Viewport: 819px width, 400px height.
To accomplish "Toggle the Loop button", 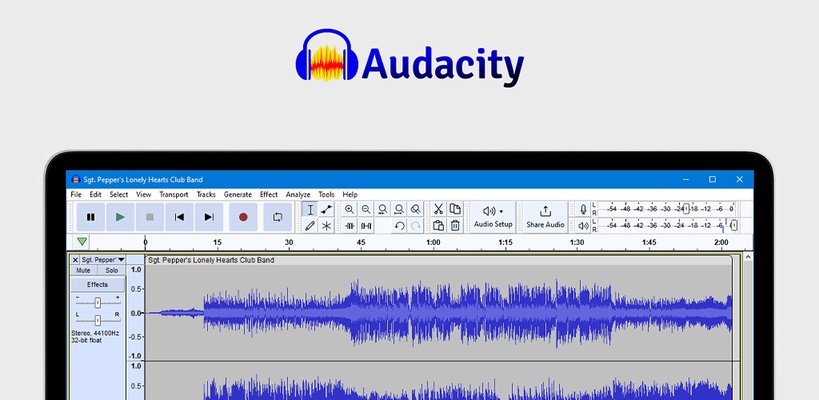I will point(277,217).
